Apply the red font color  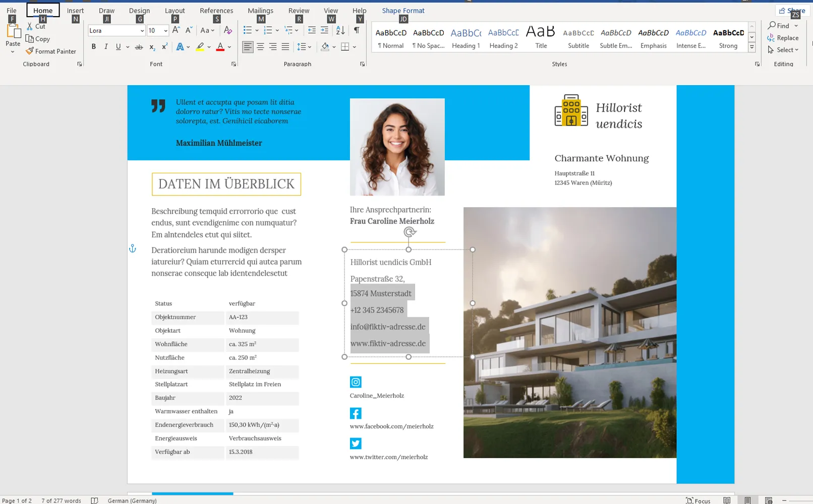click(x=220, y=47)
